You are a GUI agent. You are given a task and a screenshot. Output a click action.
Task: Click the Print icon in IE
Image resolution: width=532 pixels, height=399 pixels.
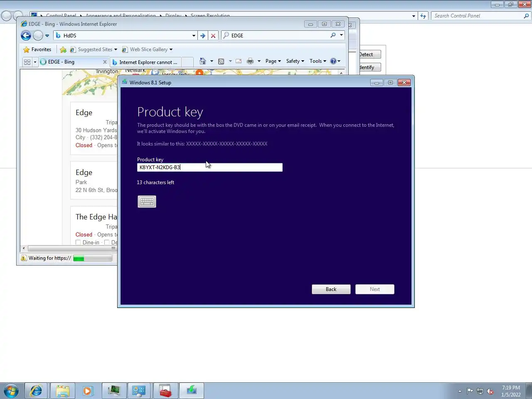pos(250,61)
